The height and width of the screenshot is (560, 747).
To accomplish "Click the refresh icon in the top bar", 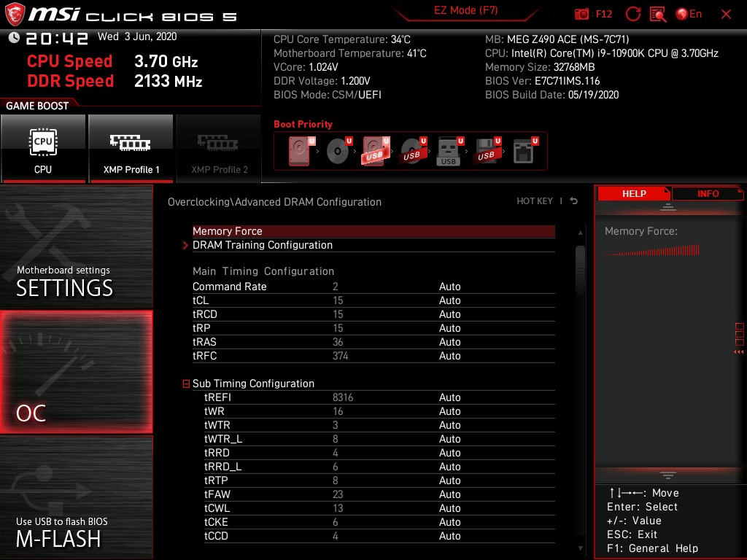I will (633, 14).
